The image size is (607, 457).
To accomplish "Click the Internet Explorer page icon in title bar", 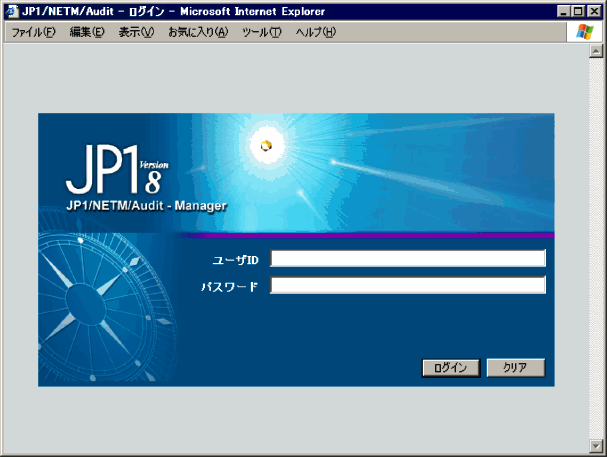I will (x=12, y=11).
